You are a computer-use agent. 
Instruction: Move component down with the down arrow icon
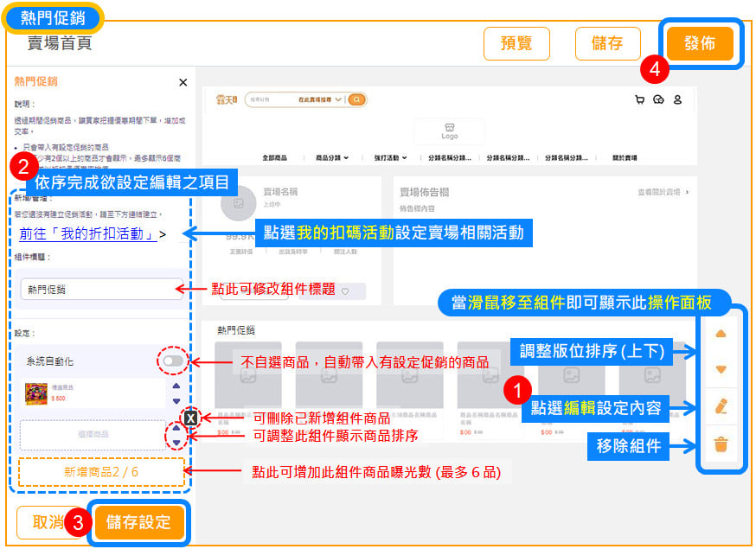[721, 369]
